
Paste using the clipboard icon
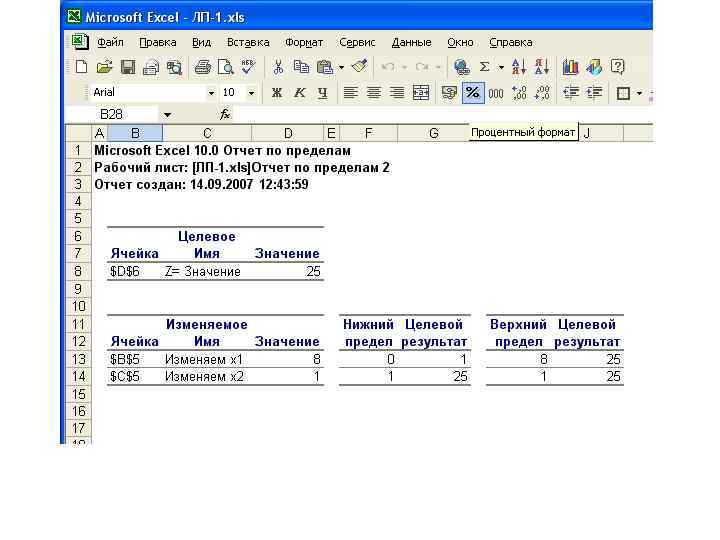[x=325, y=67]
